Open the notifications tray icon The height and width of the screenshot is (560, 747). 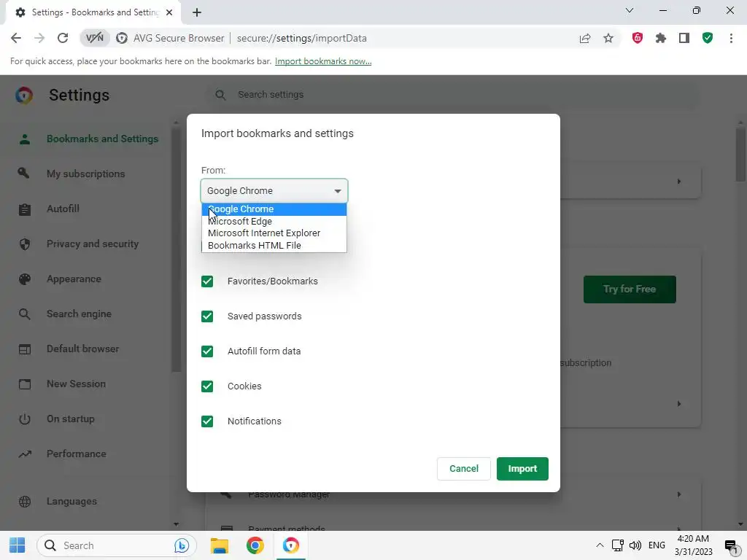[730, 545]
